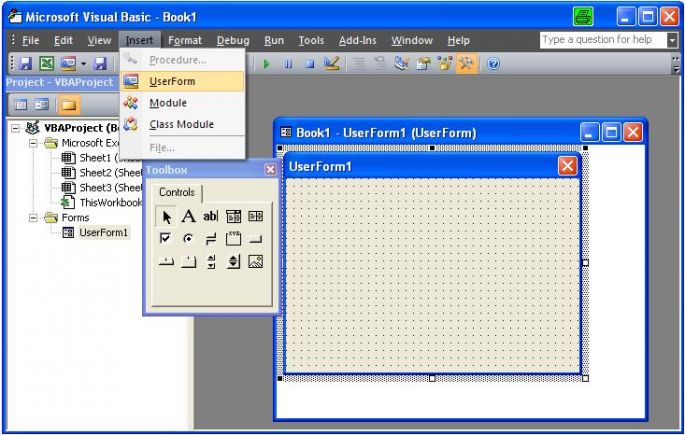Open the Insert object dropdown arrow in toolbar
Viewport: 685px width, 435px height.
[x=83, y=64]
